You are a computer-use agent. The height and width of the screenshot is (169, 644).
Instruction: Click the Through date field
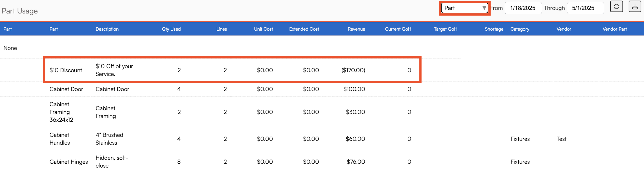click(585, 8)
